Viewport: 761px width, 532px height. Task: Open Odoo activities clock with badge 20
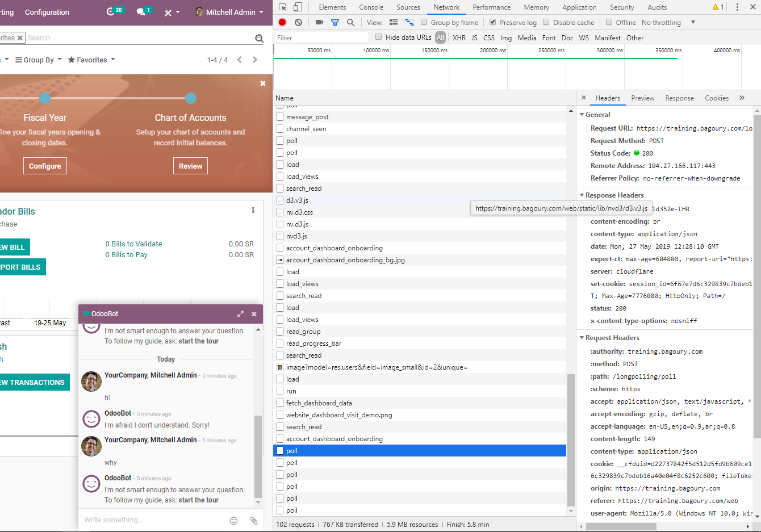112,12
